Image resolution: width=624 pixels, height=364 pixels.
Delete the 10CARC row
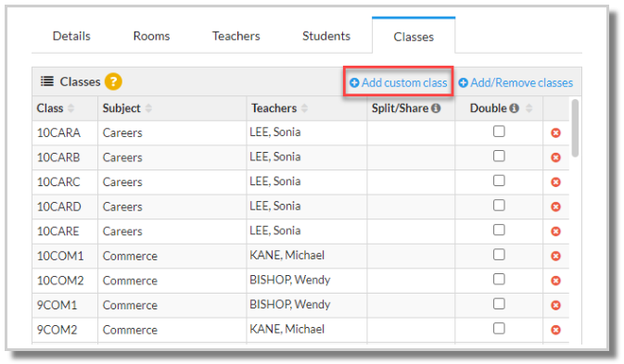(x=555, y=182)
